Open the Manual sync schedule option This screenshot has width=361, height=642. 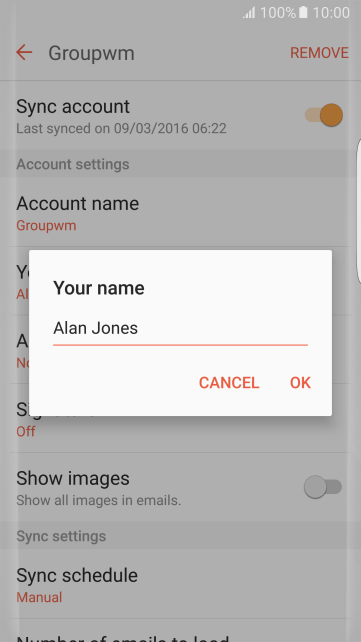[x=39, y=597]
